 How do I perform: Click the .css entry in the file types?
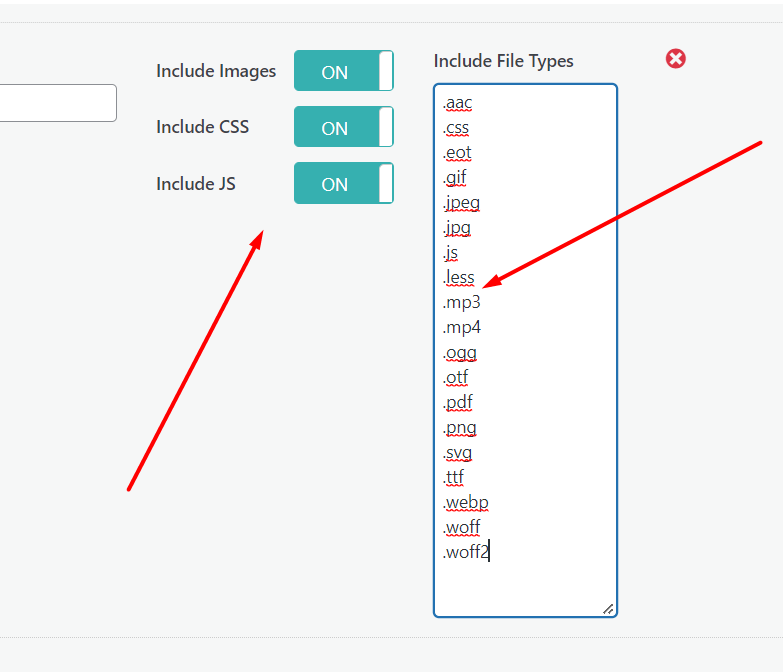pos(455,128)
